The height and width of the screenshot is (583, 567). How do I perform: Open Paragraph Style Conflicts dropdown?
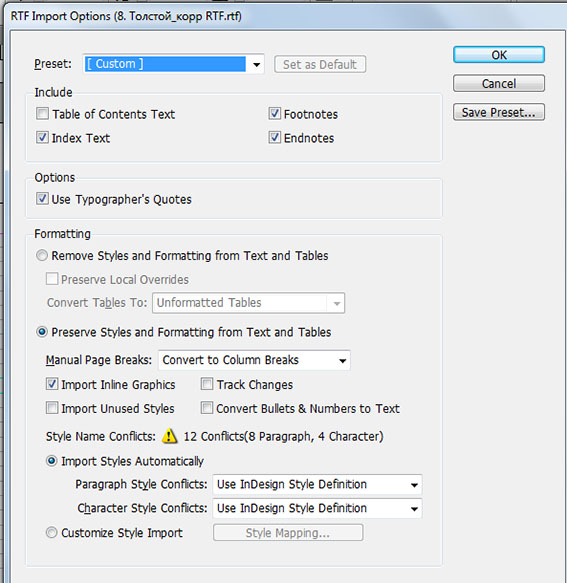click(317, 484)
